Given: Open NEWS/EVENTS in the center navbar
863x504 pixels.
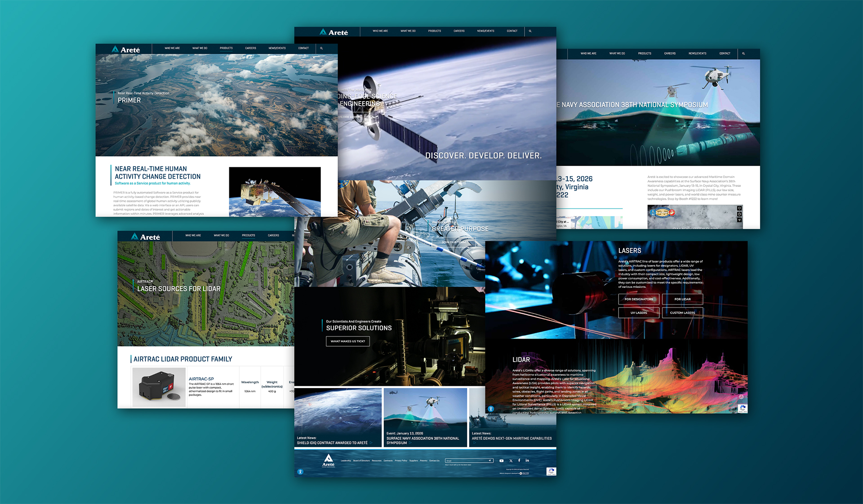Looking at the screenshot, I should coord(485,31).
